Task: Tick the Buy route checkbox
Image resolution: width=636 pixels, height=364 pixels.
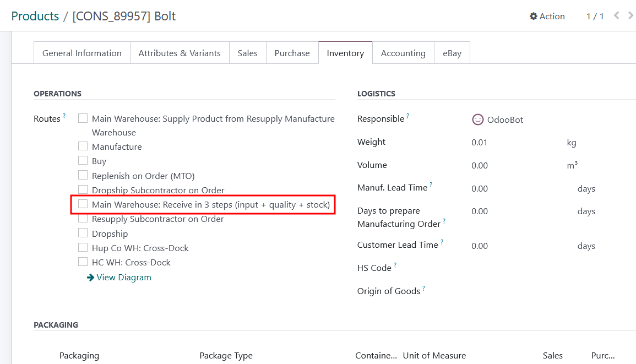Action: [x=83, y=161]
